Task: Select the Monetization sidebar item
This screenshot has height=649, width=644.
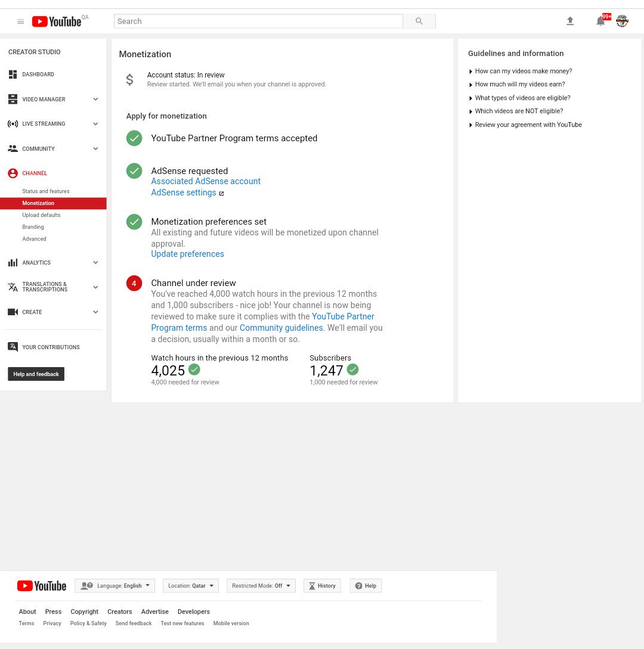Action: (x=53, y=203)
